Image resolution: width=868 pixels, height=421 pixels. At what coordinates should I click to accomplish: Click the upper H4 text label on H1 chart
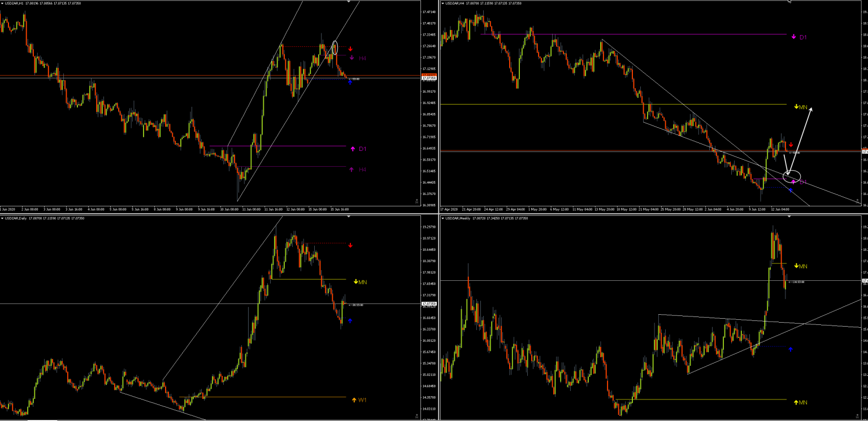[363, 58]
